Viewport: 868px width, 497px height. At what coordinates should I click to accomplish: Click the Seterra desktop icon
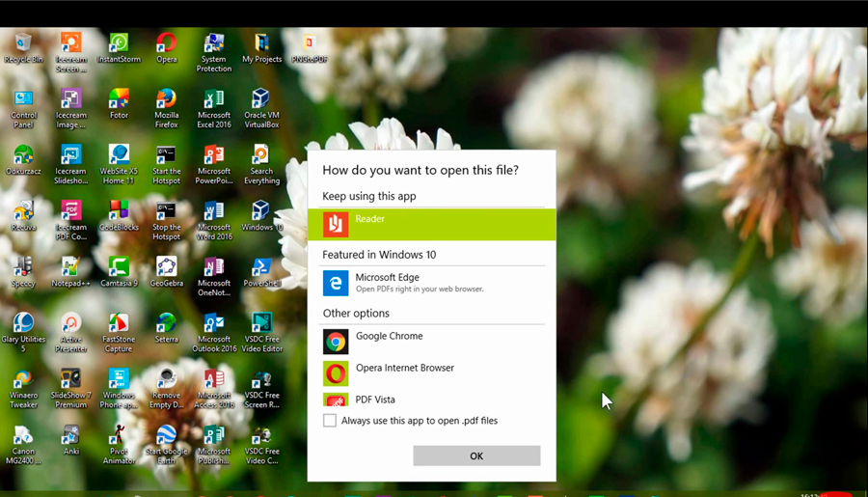coord(167,328)
